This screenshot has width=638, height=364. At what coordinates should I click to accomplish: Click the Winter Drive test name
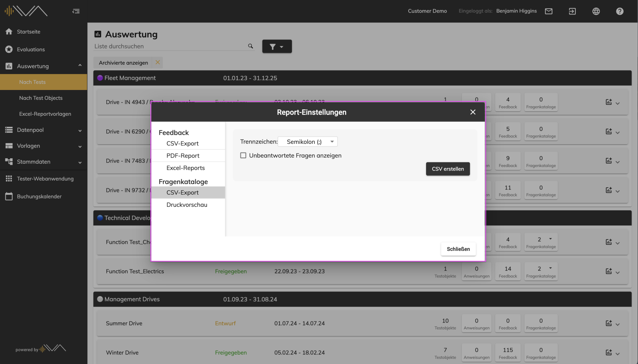(122, 353)
